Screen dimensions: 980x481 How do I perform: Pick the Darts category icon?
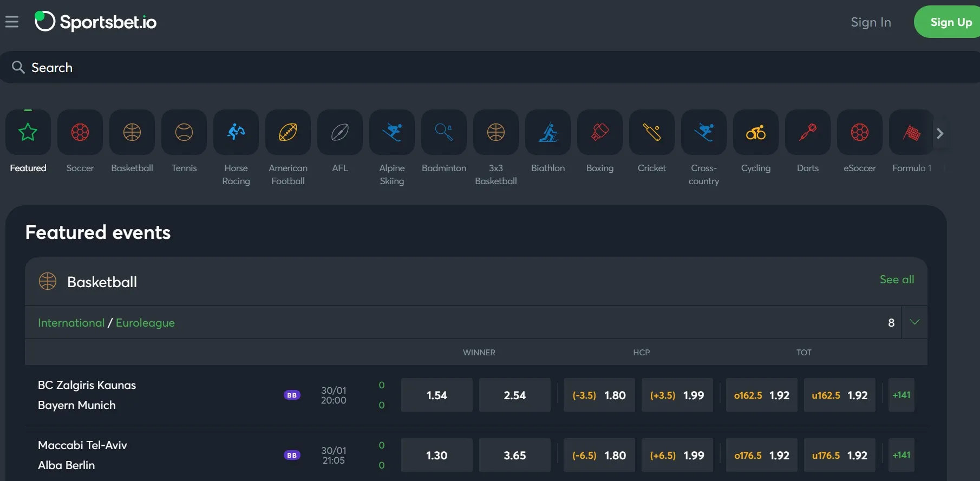(808, 133)
